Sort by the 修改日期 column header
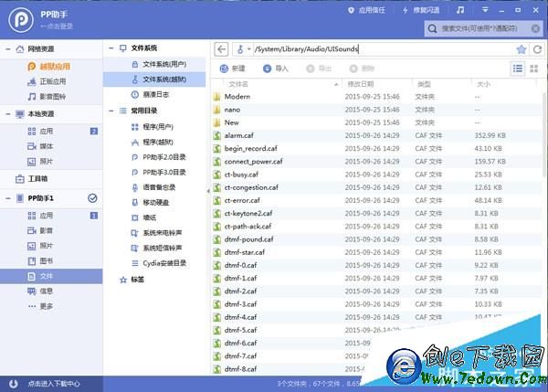Image resolution: width=548 pixels, height=392 pixels. tap(361, 84)
